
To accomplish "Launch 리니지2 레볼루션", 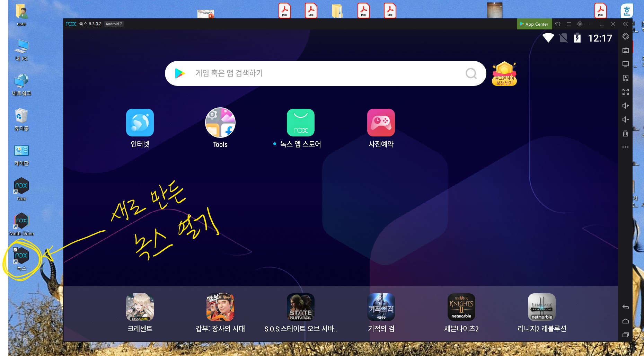I will 542,307.
